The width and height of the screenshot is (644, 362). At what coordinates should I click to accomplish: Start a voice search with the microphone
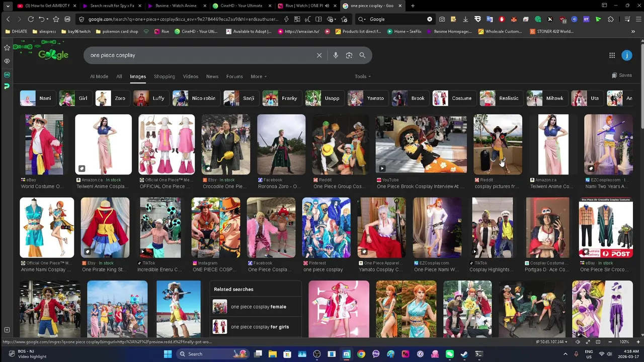coord(336,55)
